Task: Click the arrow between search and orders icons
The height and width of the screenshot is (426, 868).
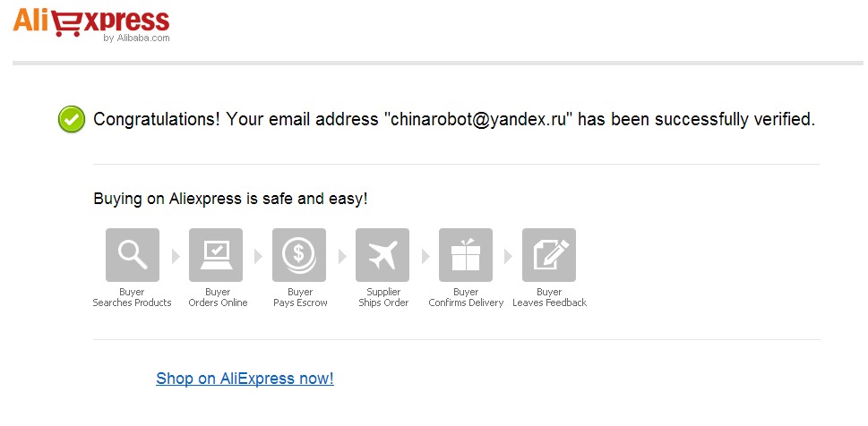Action: tap(175, 256)
